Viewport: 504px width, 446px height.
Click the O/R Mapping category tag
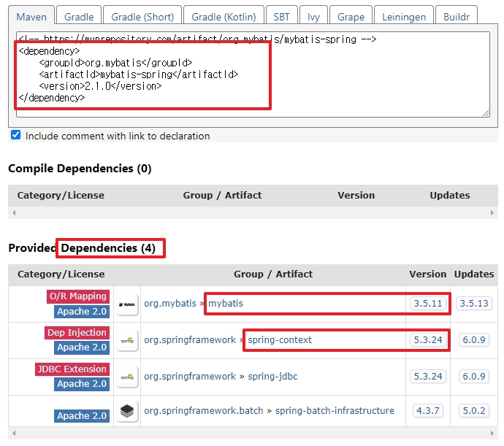coord(78,296)
